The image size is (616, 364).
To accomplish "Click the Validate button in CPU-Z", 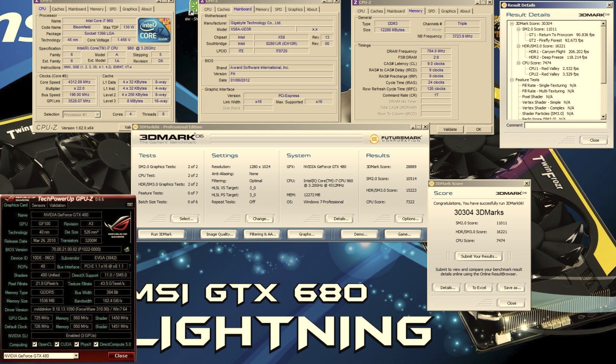I will [450, 129].
